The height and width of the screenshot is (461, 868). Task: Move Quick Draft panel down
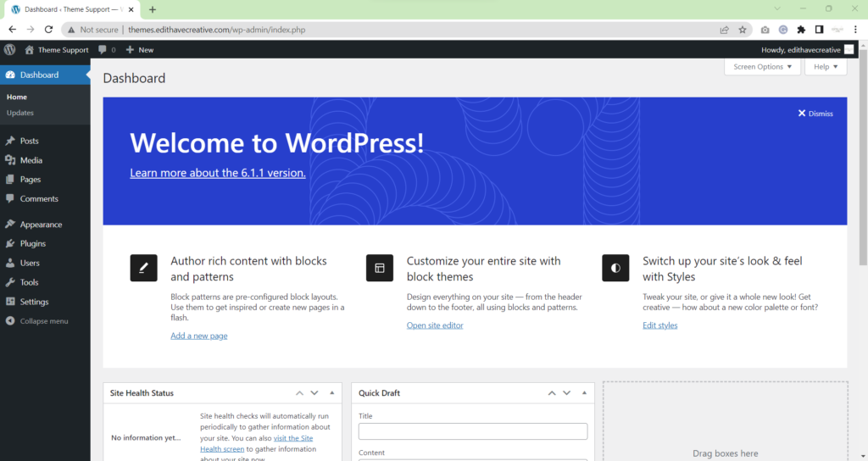(567, 393)
